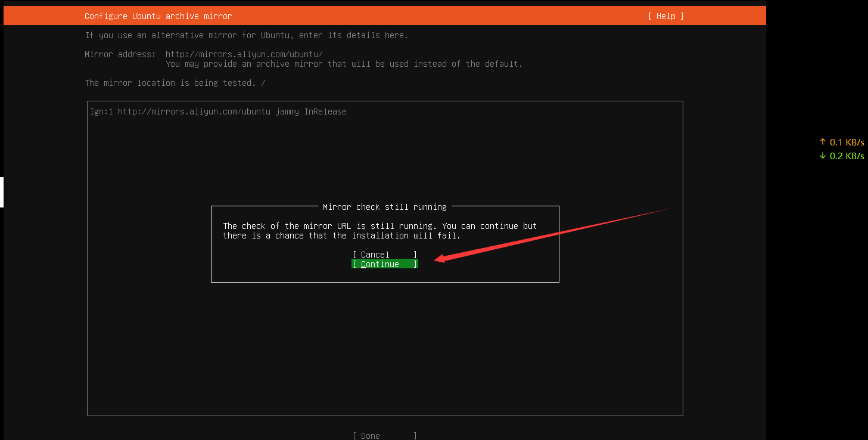
Task: Click the 'Ign:1 http://mirrors.aliyun.com/ubuntu jammy InRelease' log line
Action: pyautogui.click(x=218, y=111)
